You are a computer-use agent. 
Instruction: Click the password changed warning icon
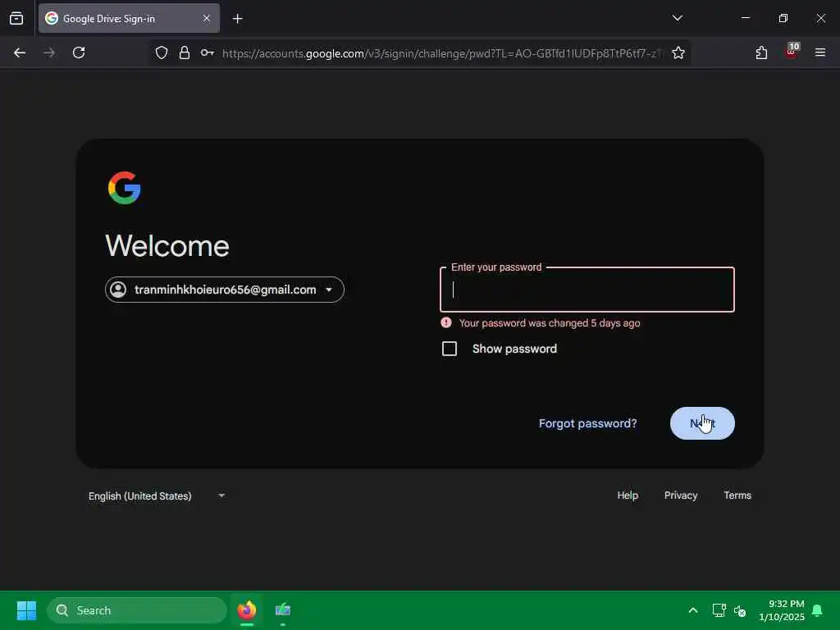(445, 322)
